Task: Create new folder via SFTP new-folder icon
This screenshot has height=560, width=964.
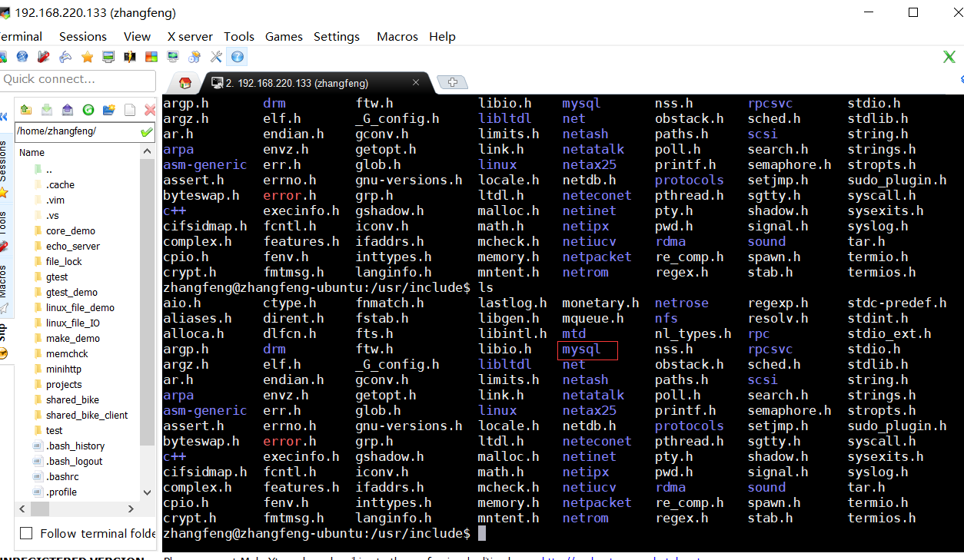Action: coord(109,109)
